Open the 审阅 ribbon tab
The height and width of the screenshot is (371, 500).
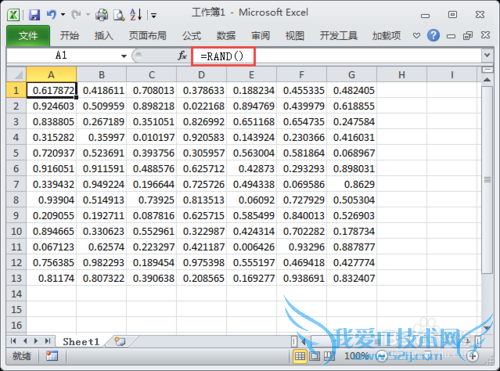click(260, 35)
